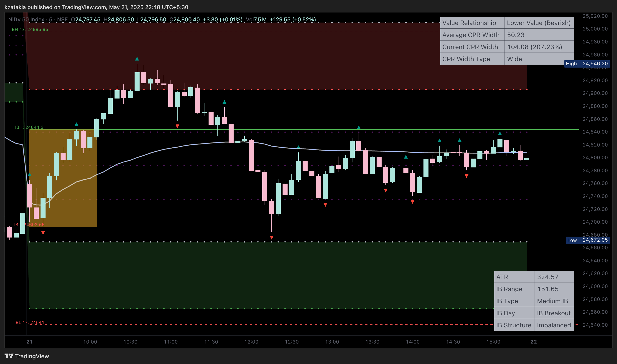617x364 pixels.
Task: Click the +129.55 (+0.52%) change readout
Action: 293,19
